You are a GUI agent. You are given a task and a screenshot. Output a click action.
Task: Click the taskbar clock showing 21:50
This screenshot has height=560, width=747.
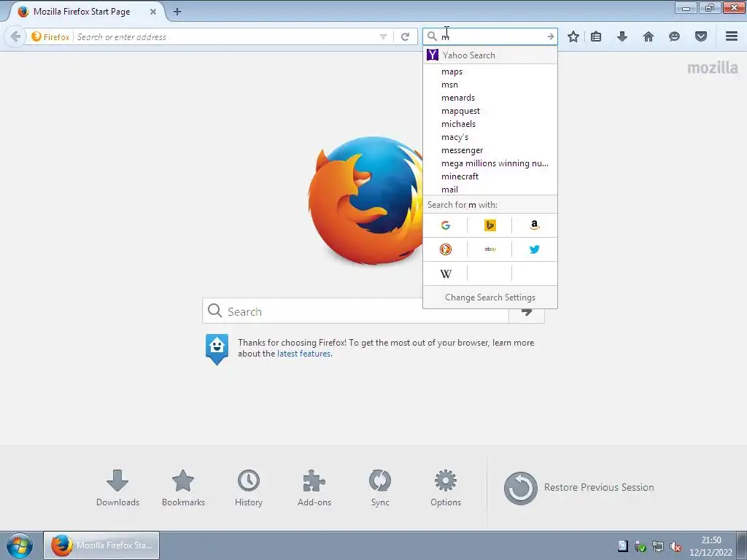pos(711,546)
